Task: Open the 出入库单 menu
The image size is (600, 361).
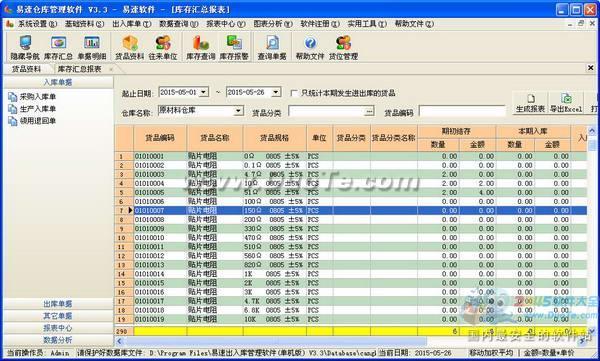Action: pyautogui.click(x=132, y=24)
